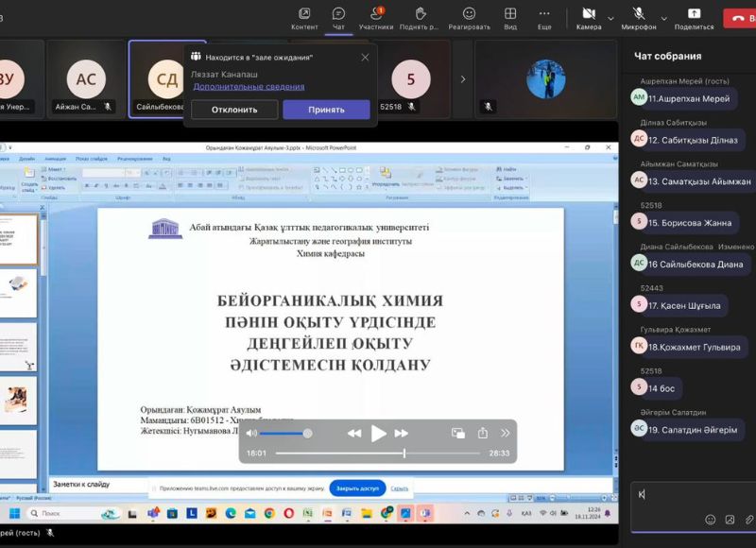Screen dimensions: 756x548
Task: Show next participants with the gallery arrow
Action: coord(463,79)
